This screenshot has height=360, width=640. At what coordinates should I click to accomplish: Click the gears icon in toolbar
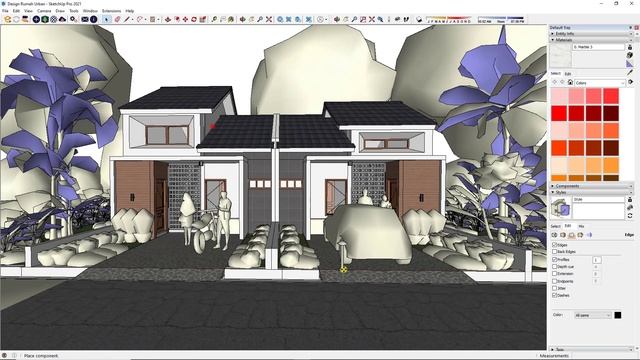click(x=73, y=19)
